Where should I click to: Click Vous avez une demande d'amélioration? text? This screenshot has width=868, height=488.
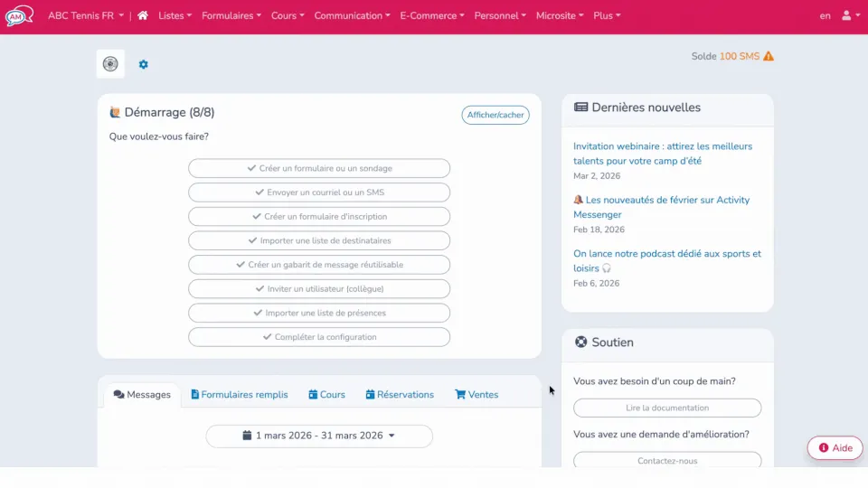click(661, 435)
